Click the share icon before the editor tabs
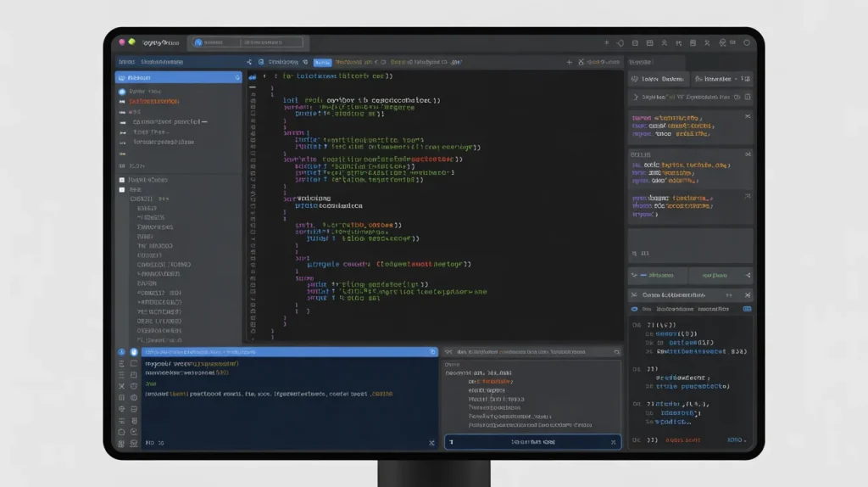 pyautogui.click(x=249, y=62)
